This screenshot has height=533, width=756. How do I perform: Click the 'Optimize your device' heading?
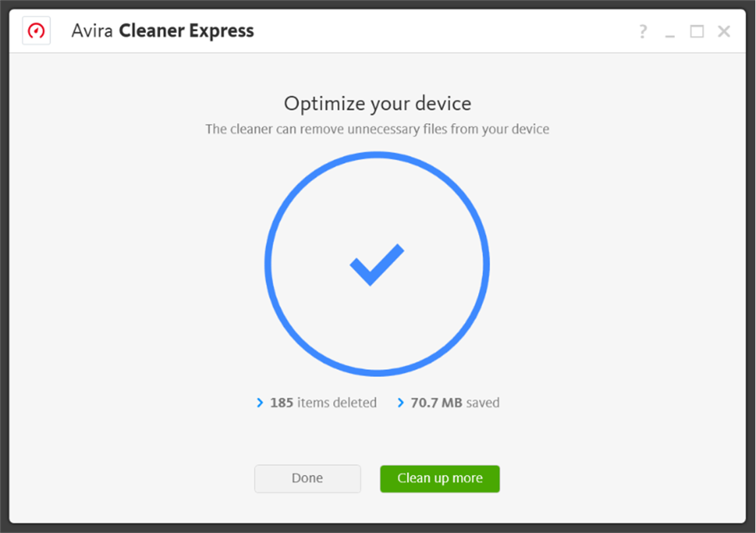pyautogui.click(x=377, y=103)
